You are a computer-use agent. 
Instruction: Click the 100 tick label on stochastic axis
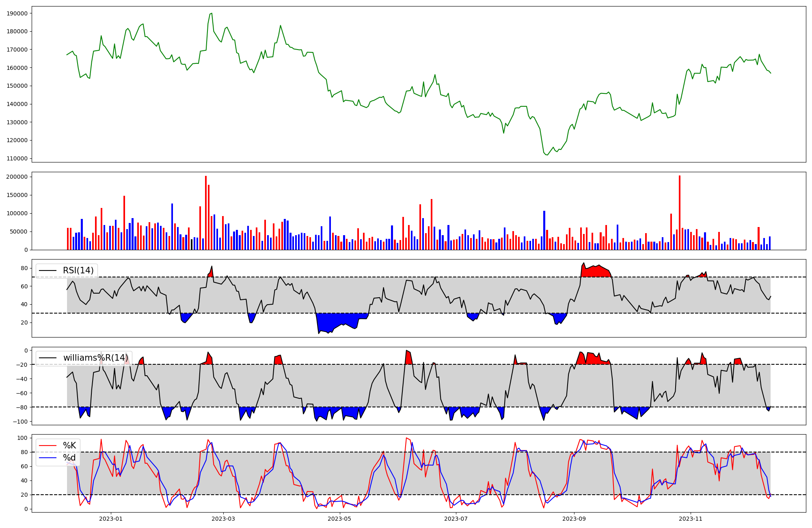(x=23, y=438)
